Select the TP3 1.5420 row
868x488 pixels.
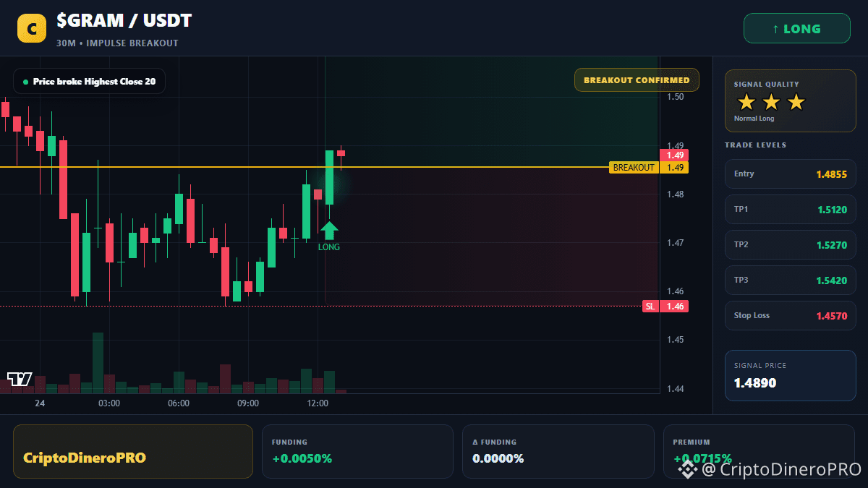pos(790,280)
